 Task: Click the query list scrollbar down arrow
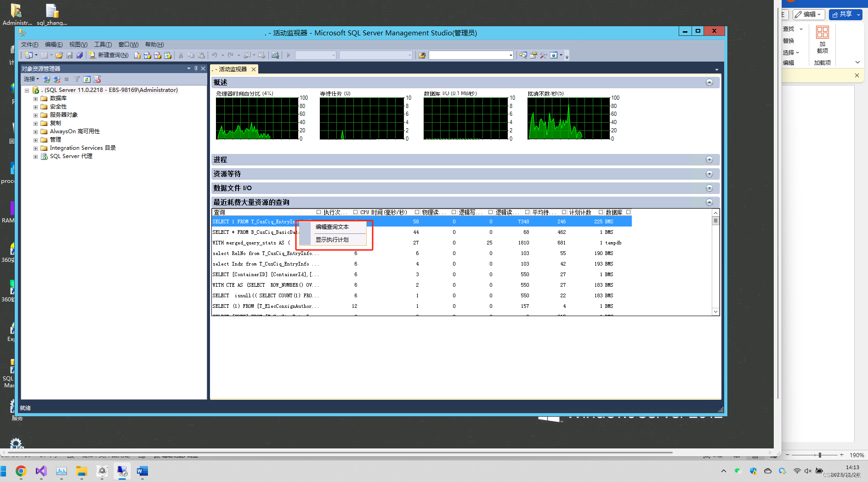[715, 312]
